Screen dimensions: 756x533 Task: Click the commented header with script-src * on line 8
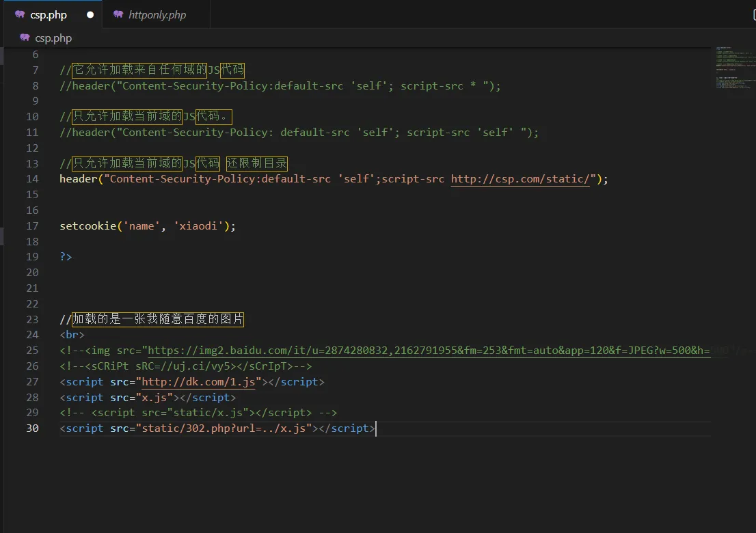point(280,86)
